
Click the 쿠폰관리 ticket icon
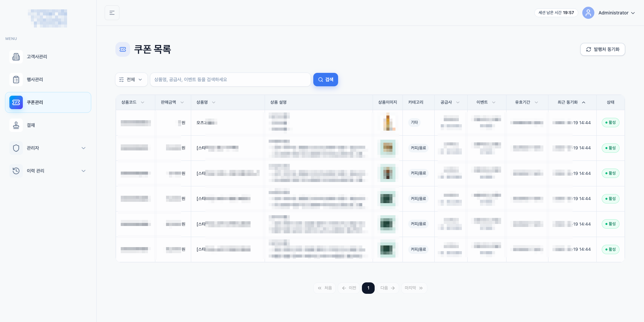(16, 102)
